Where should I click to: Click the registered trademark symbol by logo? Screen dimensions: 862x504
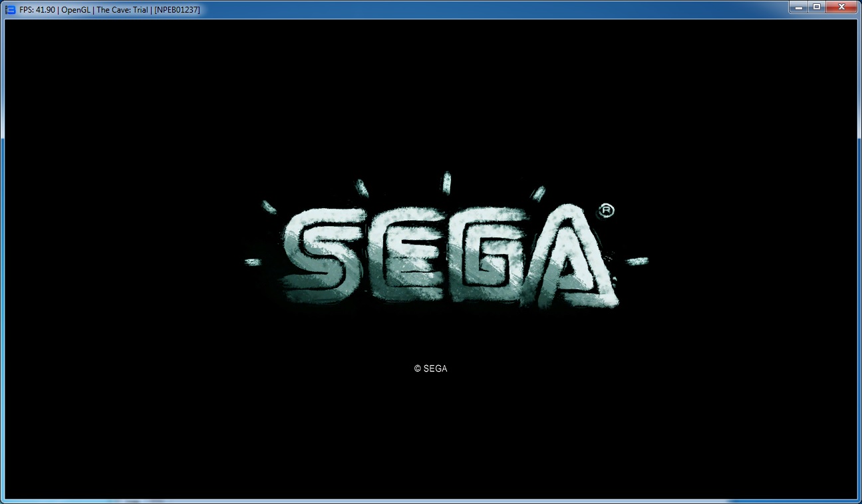tap(607, 211)
